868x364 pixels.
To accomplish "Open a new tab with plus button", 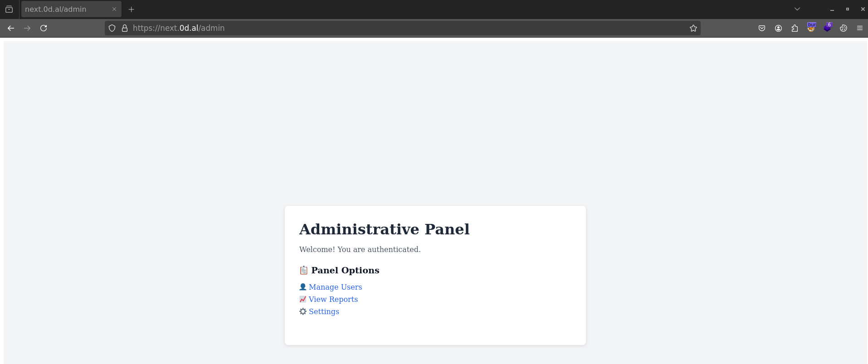I will [132, 9].
